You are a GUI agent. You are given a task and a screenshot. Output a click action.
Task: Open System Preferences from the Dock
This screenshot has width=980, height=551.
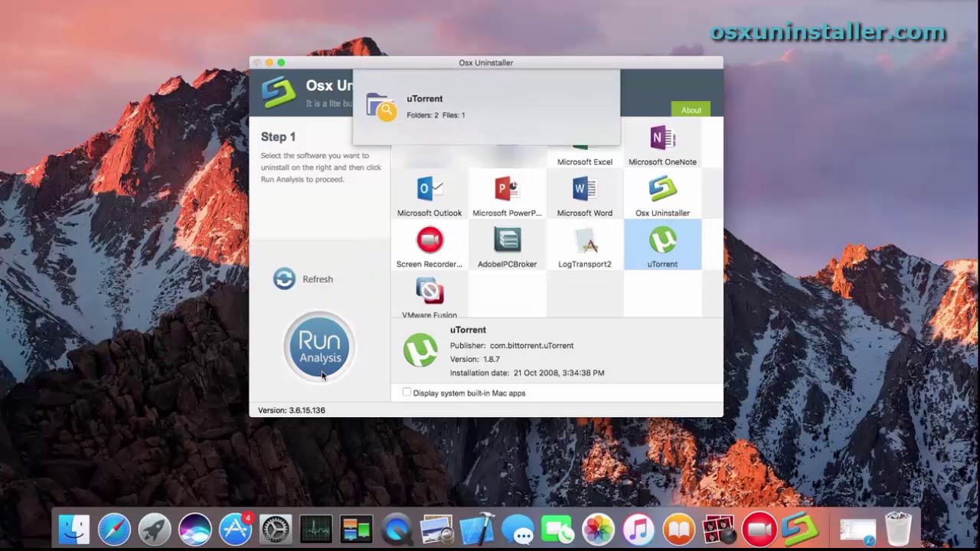coord(276,530)
